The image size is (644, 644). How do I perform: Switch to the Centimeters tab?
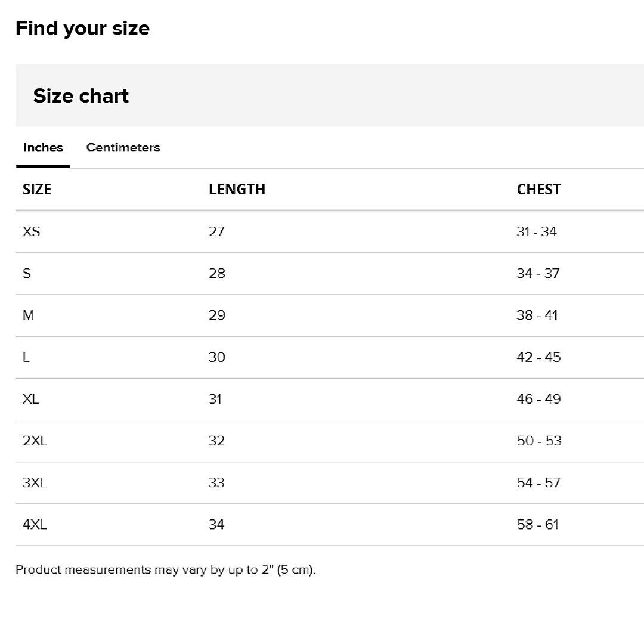click(x=123, y=148)
